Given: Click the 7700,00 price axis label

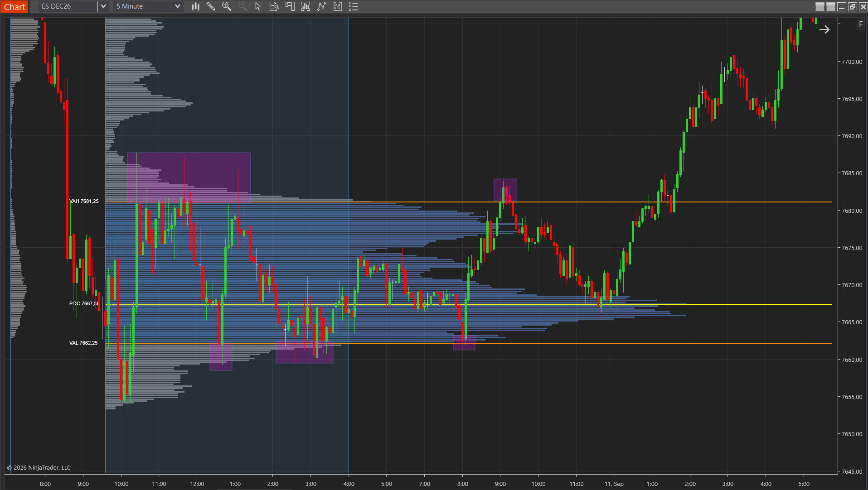Looking at the screenshot, I should click(852, 62).
